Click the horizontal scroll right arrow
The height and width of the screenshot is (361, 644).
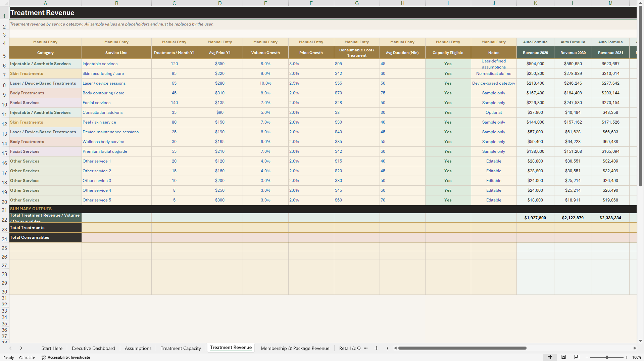[635, 348]
